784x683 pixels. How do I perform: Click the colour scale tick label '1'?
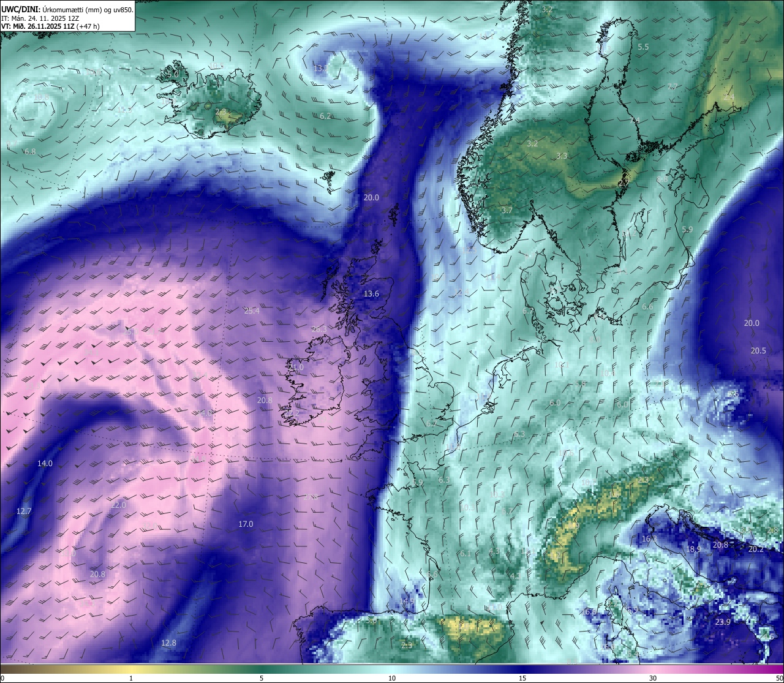pyautogui.click(x=131, y=678)
